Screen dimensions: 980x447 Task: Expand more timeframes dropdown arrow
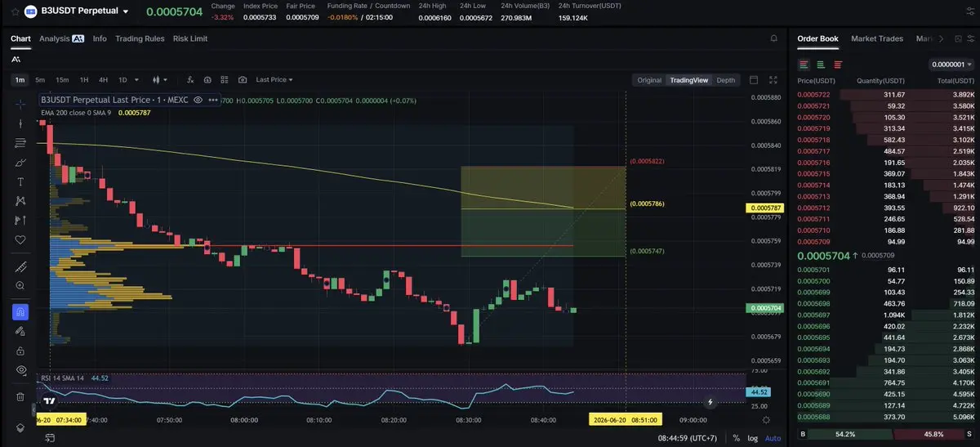point(138,80)
